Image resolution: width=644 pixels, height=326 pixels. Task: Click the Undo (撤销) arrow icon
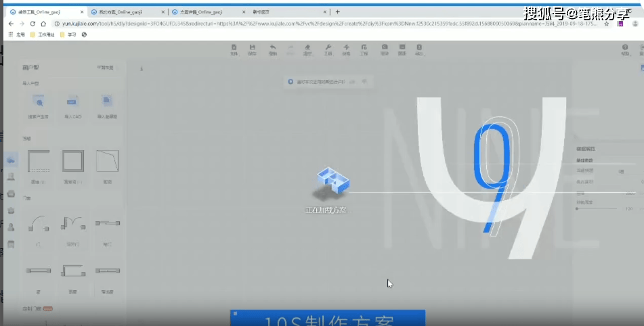coord(272,48)
